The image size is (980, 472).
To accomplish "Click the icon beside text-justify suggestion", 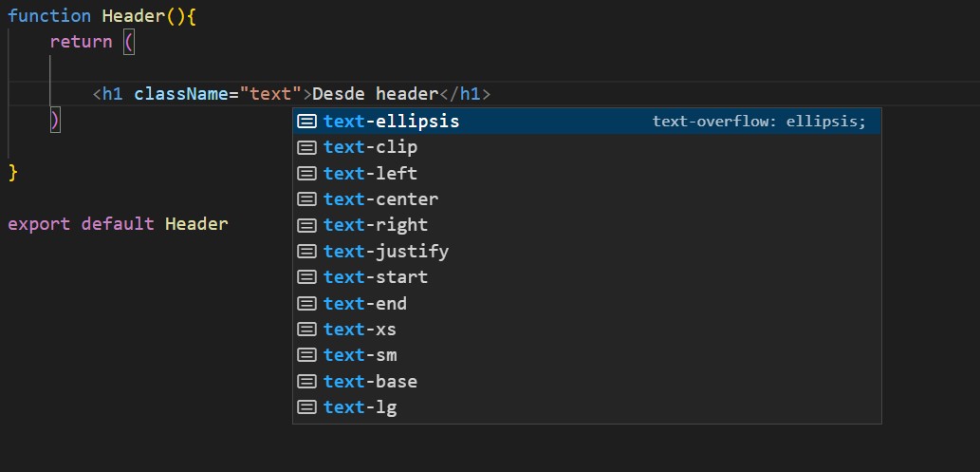I will point(306,252).
